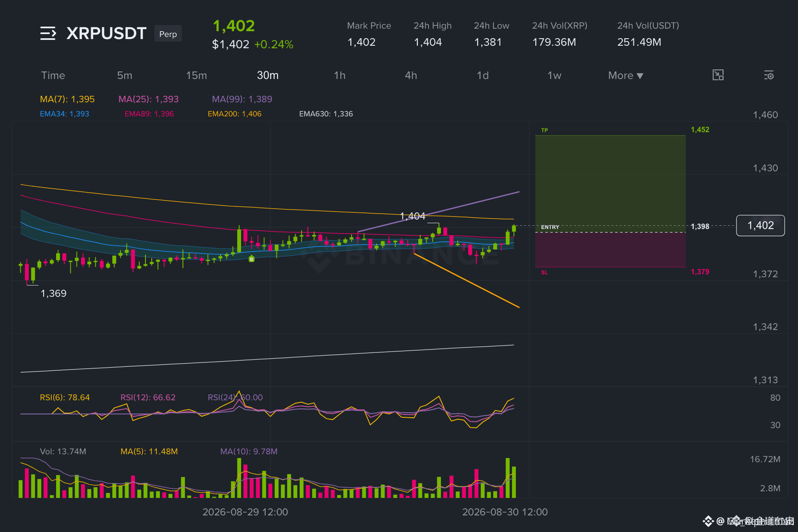Switch to the 1d timeframe

483,76
